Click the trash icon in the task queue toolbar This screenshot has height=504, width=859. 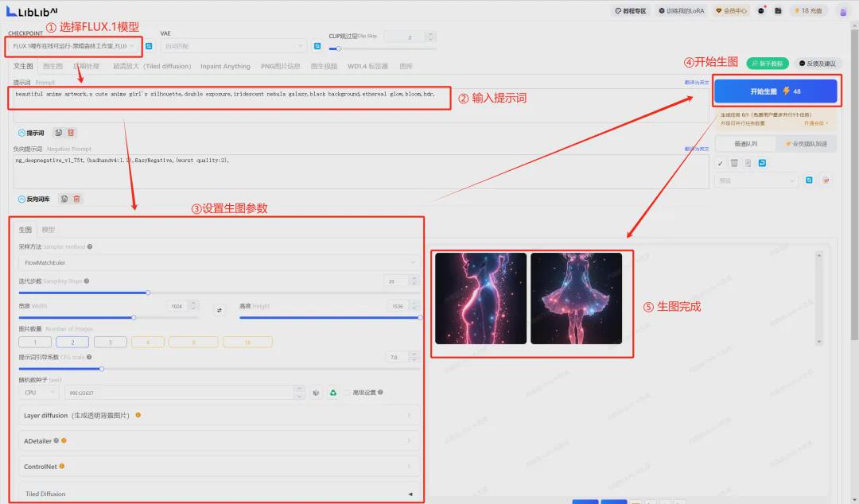[x=733, y=163]
